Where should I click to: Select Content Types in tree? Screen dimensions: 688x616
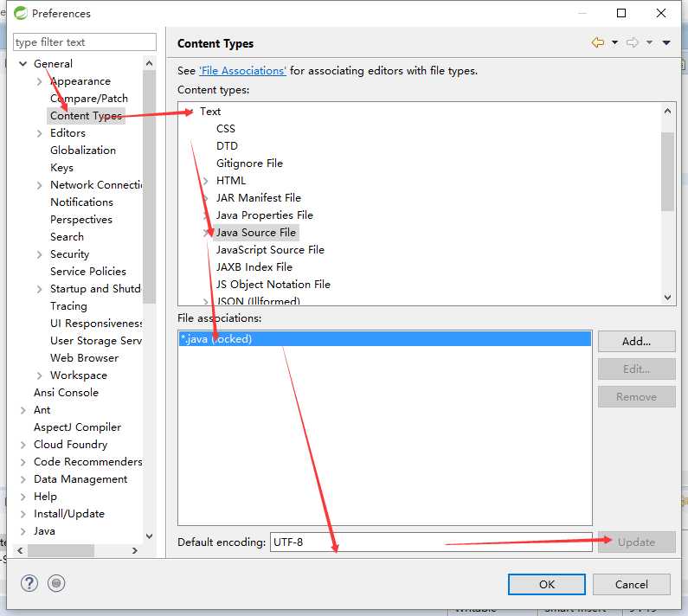tap(86, 116)
